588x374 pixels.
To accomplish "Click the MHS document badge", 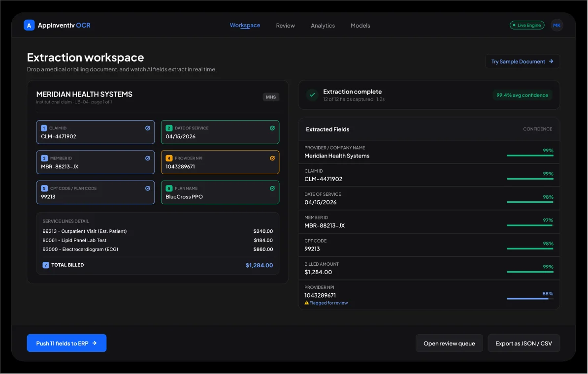I will click(271, 97).
